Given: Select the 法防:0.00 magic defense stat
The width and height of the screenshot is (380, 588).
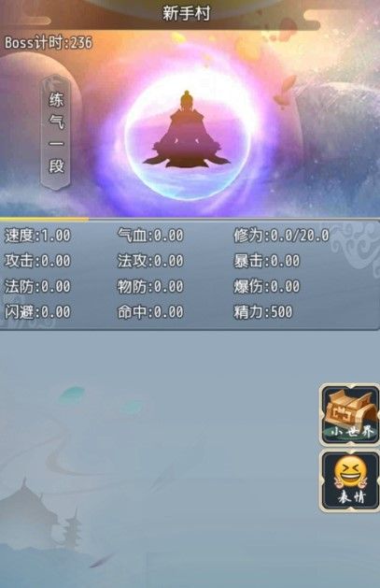Looking at the screenshot, I should click(37, 286).
